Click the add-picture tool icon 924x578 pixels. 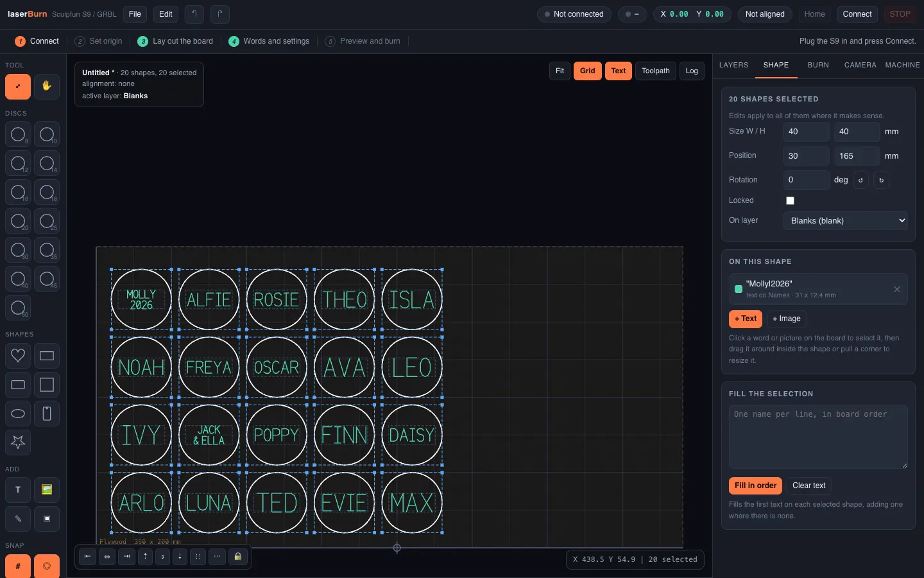click(47, 490)
